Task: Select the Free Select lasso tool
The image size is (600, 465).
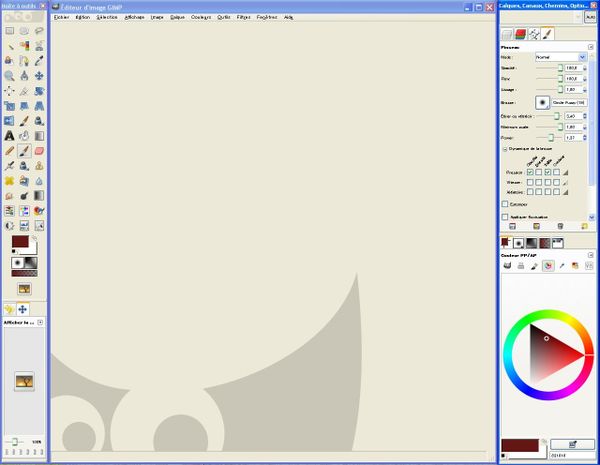Action: pyautogui.click(x=39, y=31)
